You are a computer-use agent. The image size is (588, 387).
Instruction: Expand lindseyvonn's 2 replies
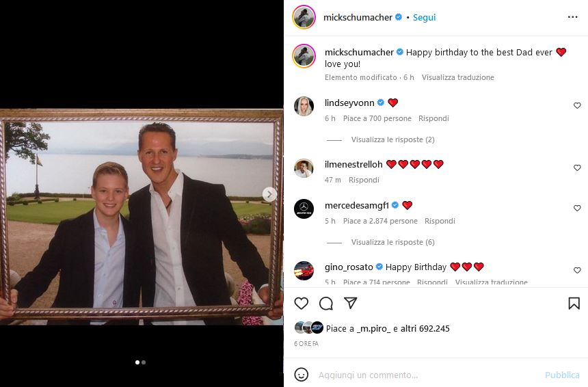[392, 139]
